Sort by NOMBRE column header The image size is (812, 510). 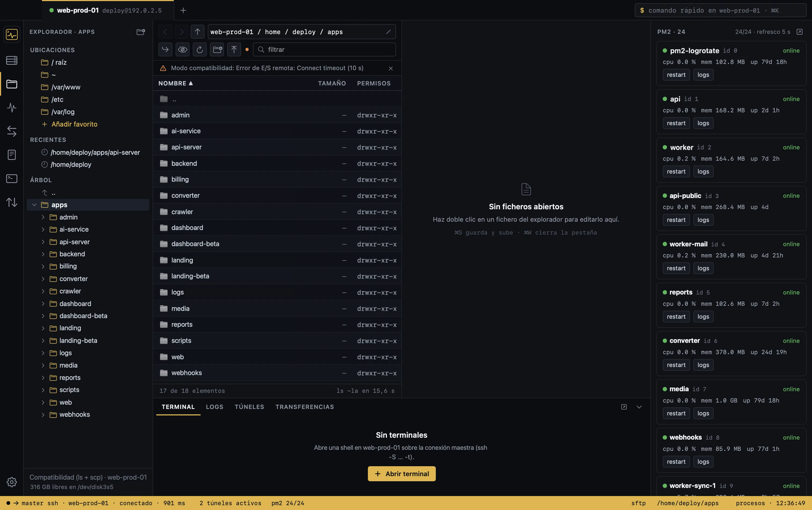(176, 83)
